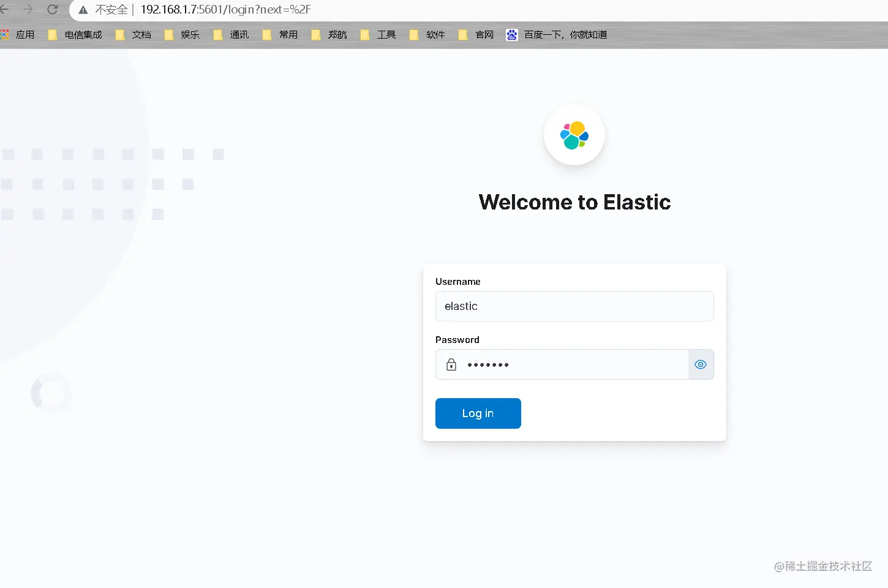Reload the page with refresh icon
Screen dimensions: 888x588
click(x=53, y=10)
